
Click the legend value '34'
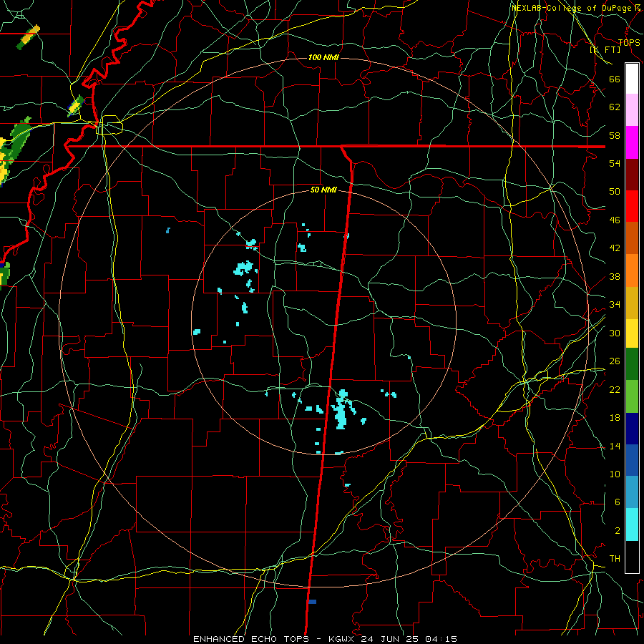tap(615, 305)
